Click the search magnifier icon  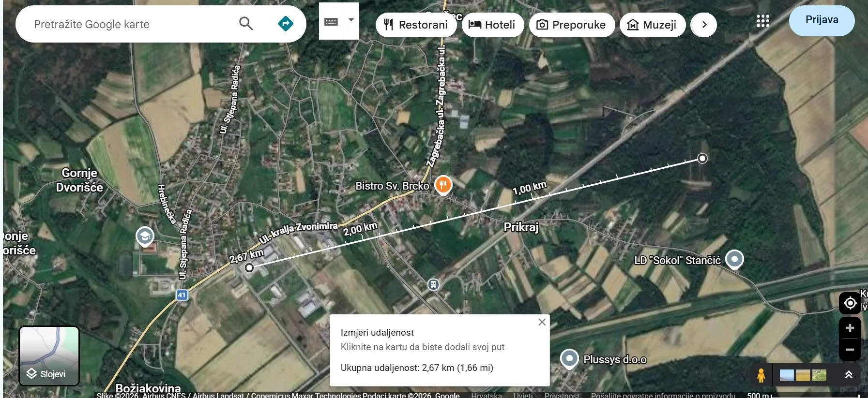click(246, 24)
